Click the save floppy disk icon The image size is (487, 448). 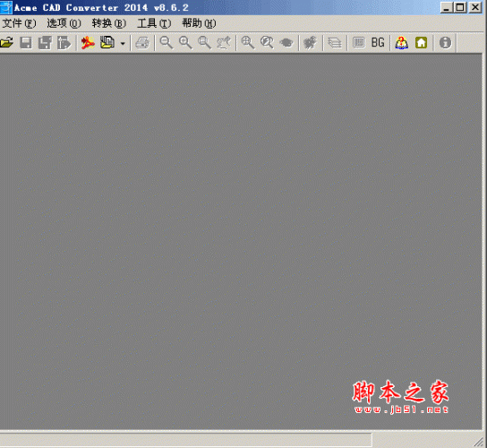[26, 43]
